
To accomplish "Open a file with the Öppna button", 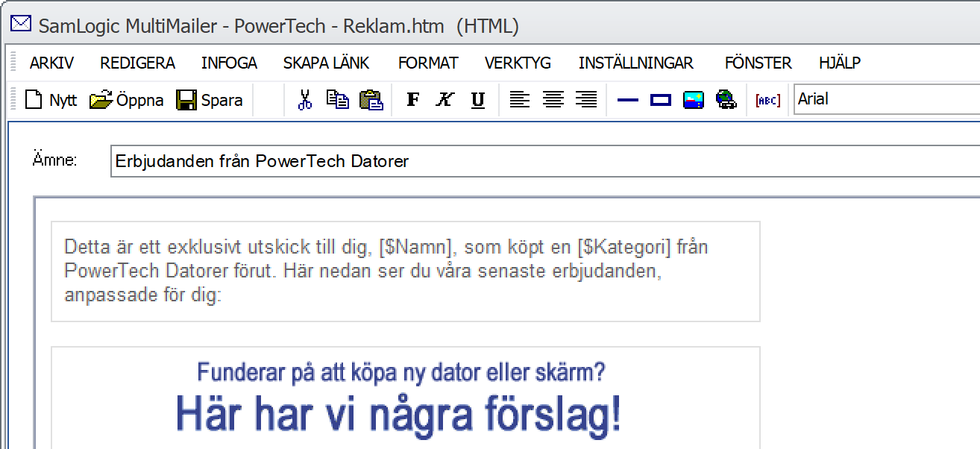I will point(127,100).
